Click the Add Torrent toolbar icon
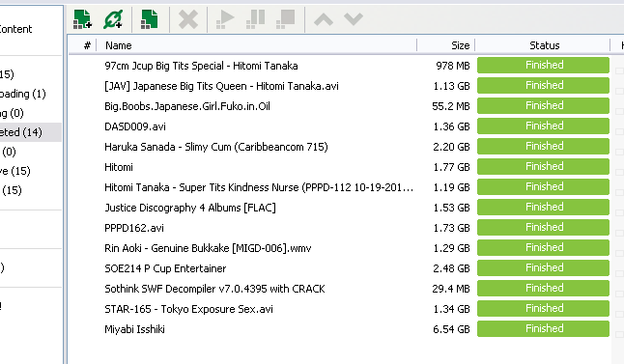Screen dimensions: 624x364 (x=82, y=19)
